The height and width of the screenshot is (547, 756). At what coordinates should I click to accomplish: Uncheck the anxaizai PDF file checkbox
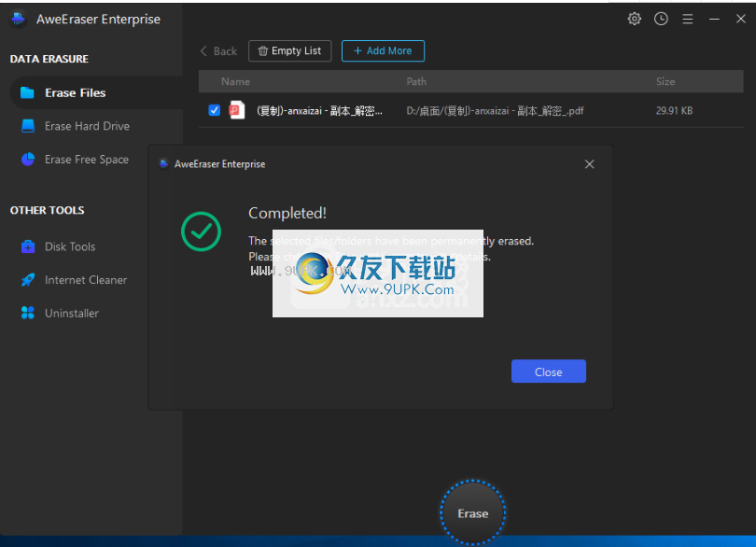pos(214,110)
